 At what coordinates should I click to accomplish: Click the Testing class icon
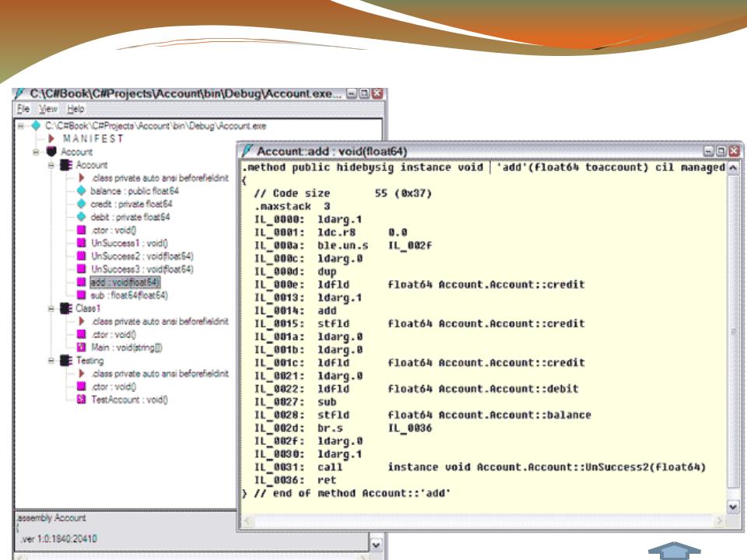[x=66, y=360]
